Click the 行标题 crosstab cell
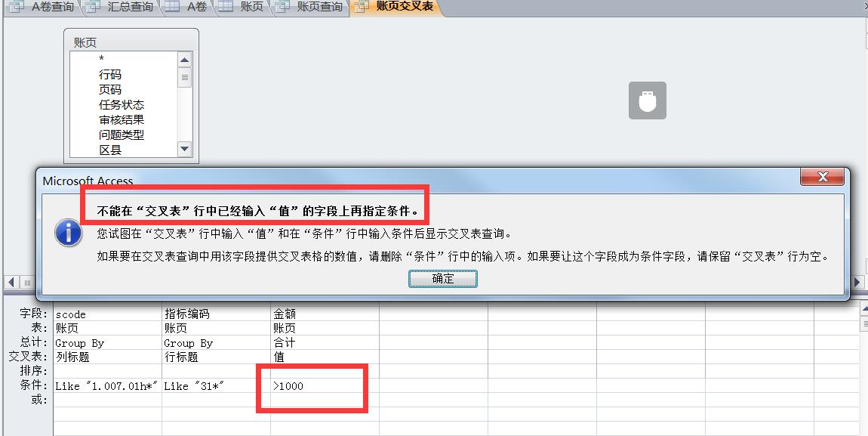The height and width of the screenshot is (436, 868). tap(216, 357)
